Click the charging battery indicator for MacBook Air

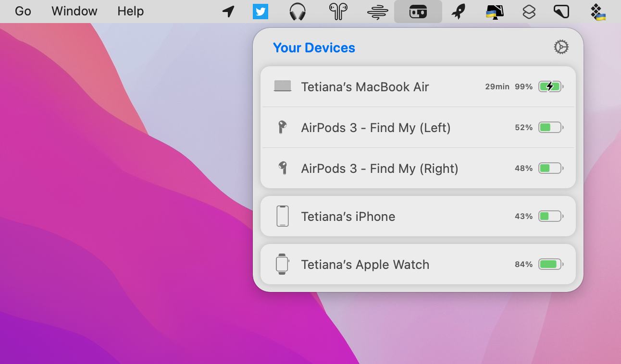pyautogui.click(x=551, y=86)
